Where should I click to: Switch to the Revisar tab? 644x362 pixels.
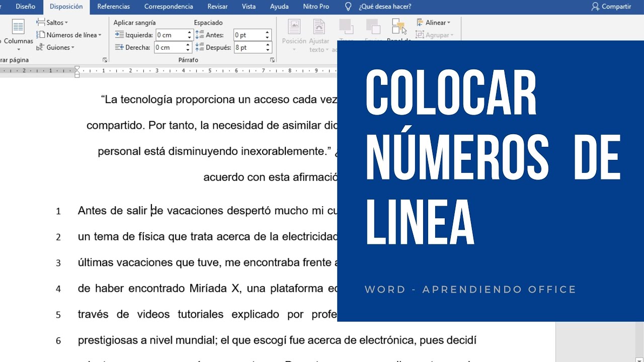(x=217, y=7)
